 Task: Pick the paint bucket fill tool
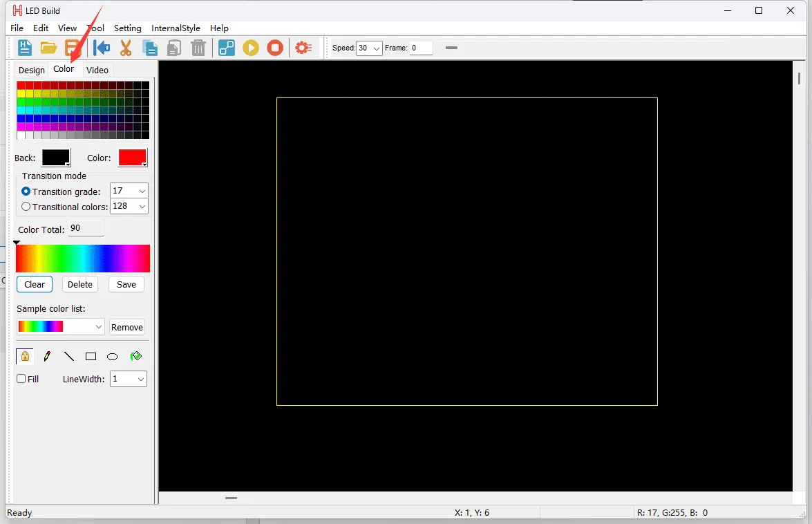(x=136, y=357)
